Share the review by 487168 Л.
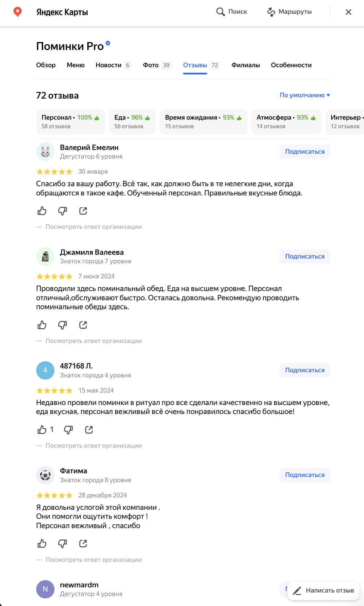This screenshot has height=606, width=364. pos(89,430)
